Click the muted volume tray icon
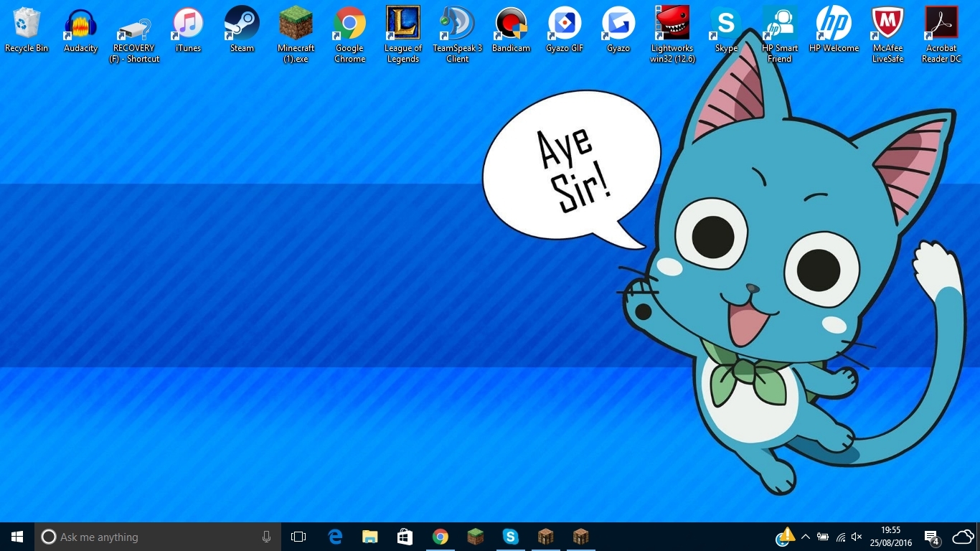980x551 pixels. [x=857, y=537]
